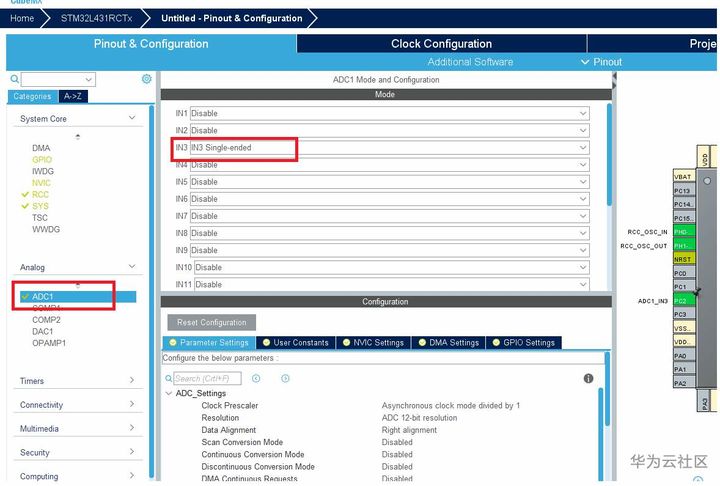Click the previous search result arrow icon
Screen dimensions: 720x486
point(256,379)
